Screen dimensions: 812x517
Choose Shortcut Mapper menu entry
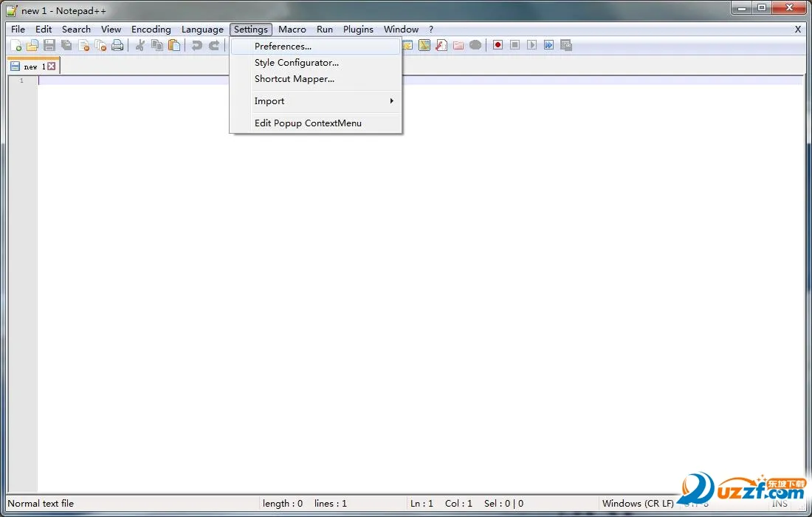316,79
